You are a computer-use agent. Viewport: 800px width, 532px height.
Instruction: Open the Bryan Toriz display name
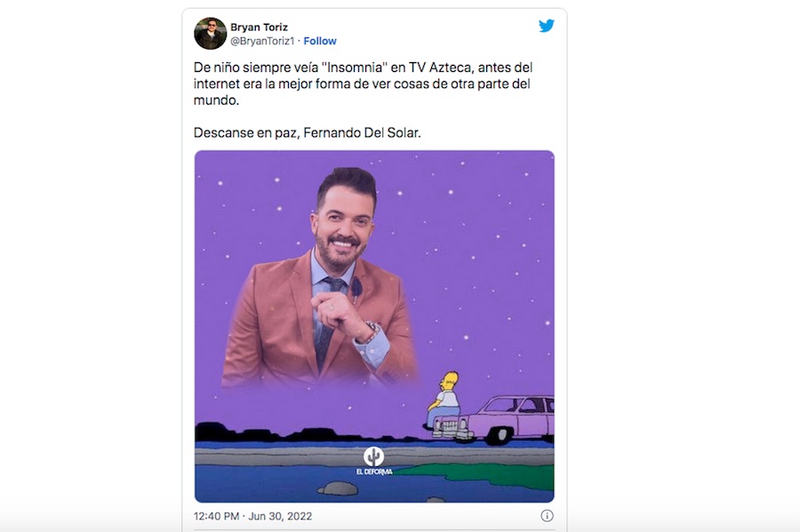(x=260, y=27)
